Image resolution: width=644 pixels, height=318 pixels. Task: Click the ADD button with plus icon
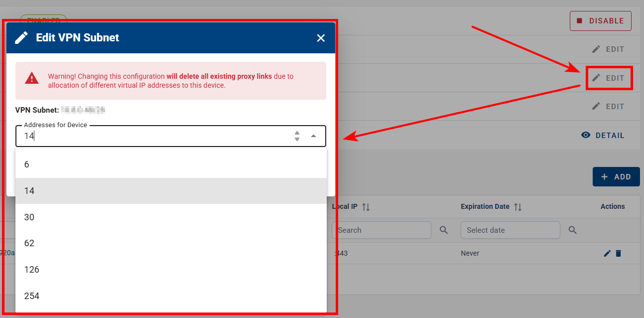coord(616,177)
